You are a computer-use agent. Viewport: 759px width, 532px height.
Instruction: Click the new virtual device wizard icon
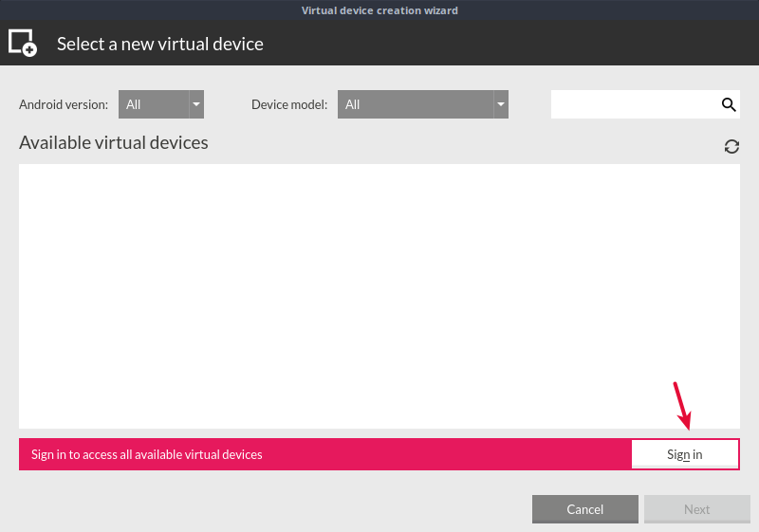click(23, 44)
